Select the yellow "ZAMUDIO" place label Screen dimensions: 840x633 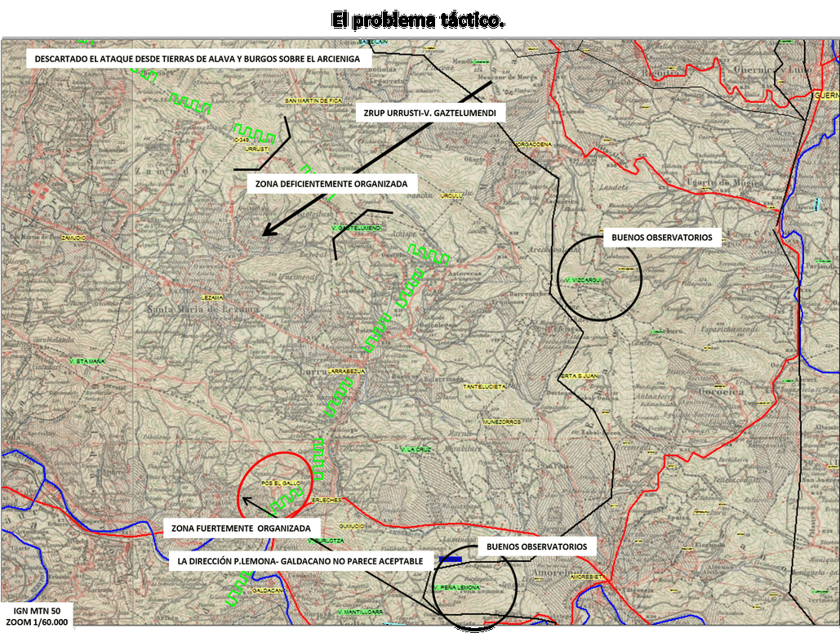click(x=73, y=238)
